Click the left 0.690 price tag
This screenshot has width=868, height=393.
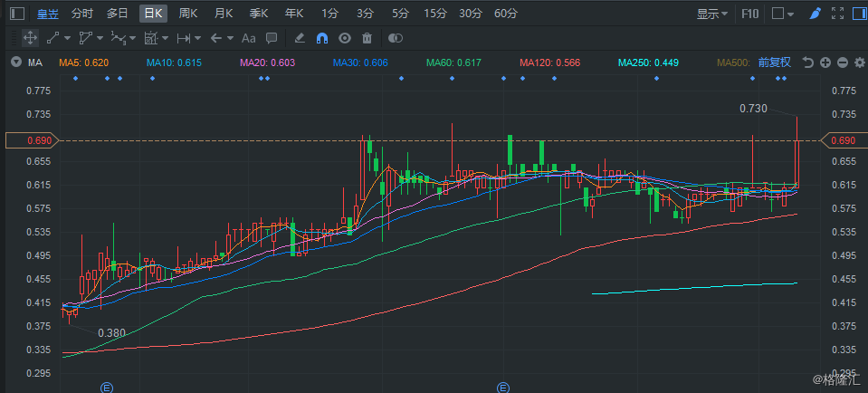click(x=33, y=140)
